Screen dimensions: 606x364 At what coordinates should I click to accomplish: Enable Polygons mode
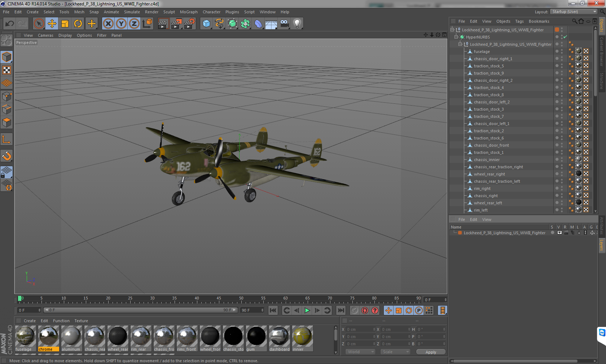tap(7, 123)
